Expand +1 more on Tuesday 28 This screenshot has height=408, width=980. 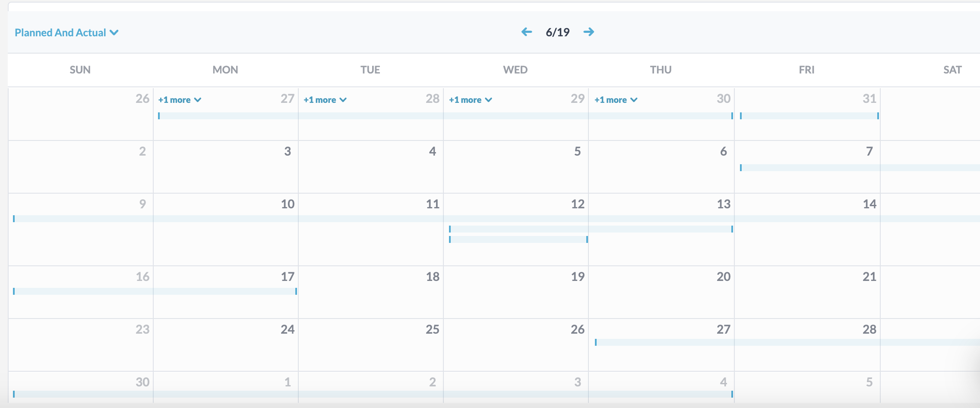[x=325, y=100]
